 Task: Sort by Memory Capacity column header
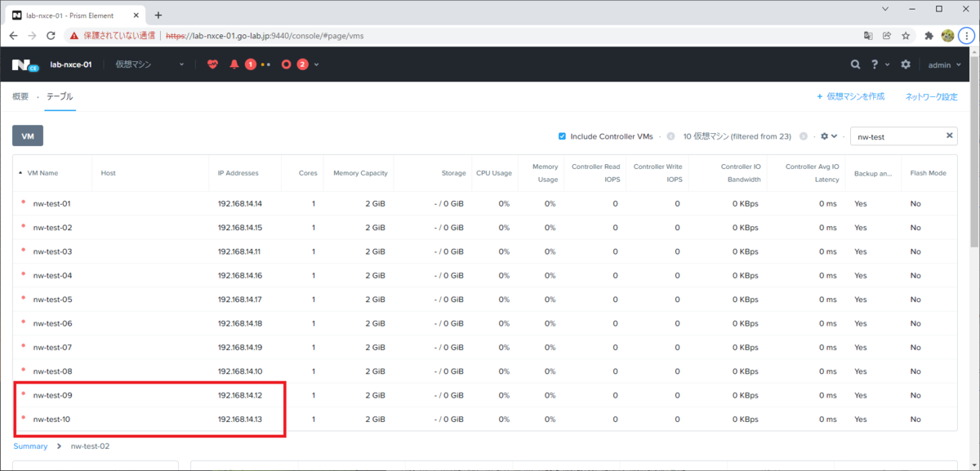point(360,173)
